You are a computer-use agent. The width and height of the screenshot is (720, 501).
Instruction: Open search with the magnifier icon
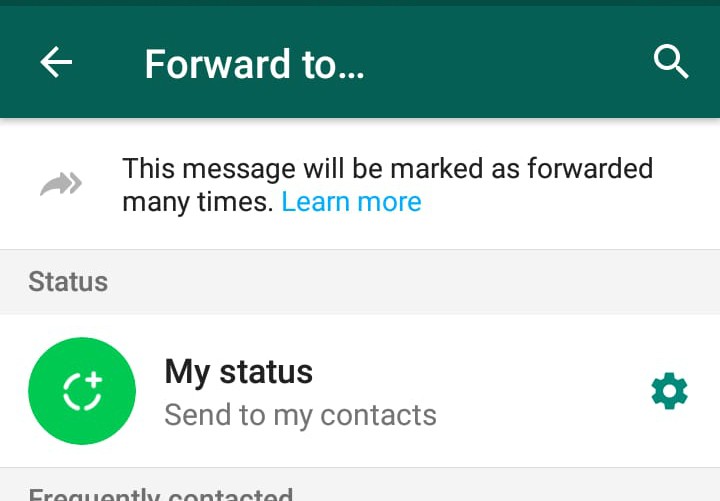671,62
